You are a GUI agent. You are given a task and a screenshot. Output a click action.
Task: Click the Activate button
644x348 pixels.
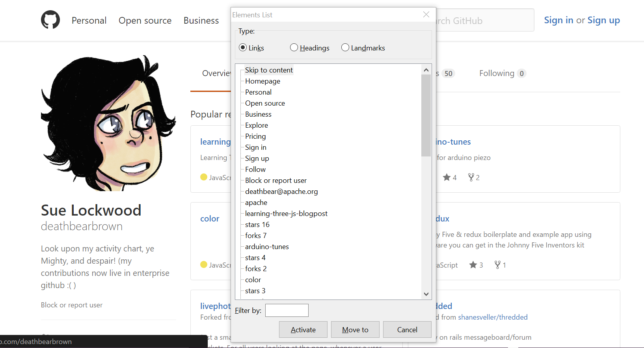pos(303,329)
